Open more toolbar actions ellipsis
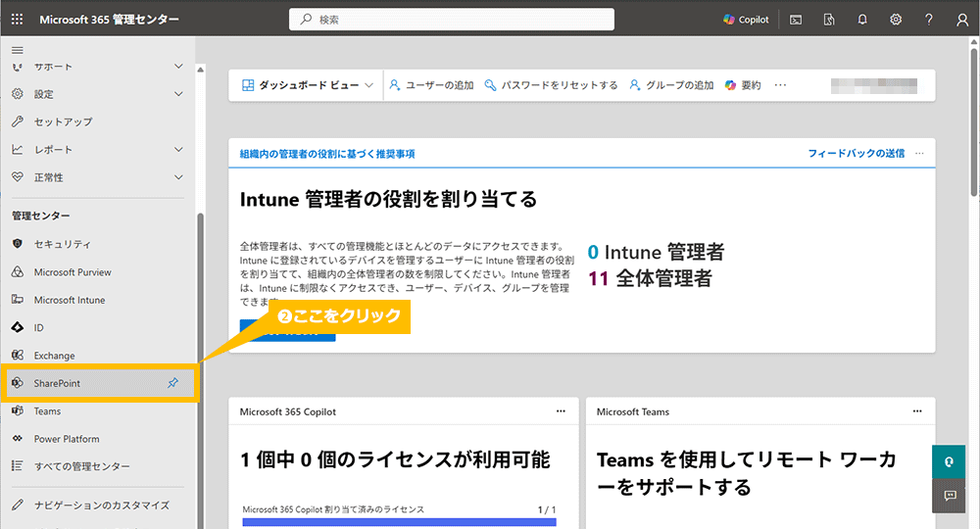The image size is (980, 529). click(780, 85)
